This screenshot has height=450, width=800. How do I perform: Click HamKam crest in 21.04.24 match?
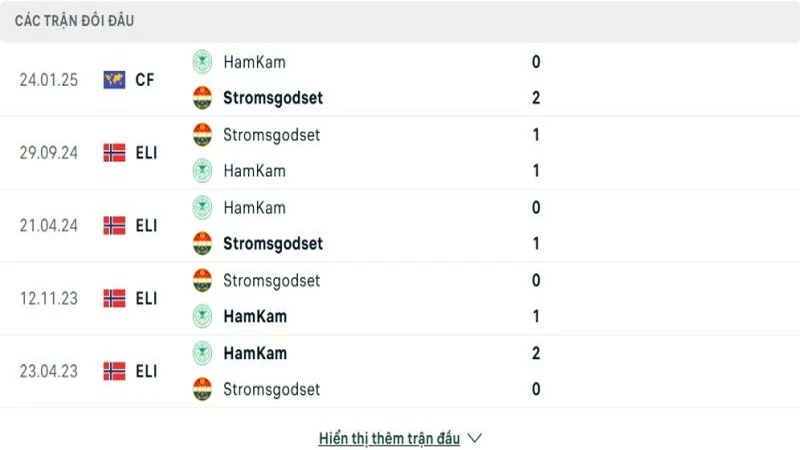coord(203,208)
